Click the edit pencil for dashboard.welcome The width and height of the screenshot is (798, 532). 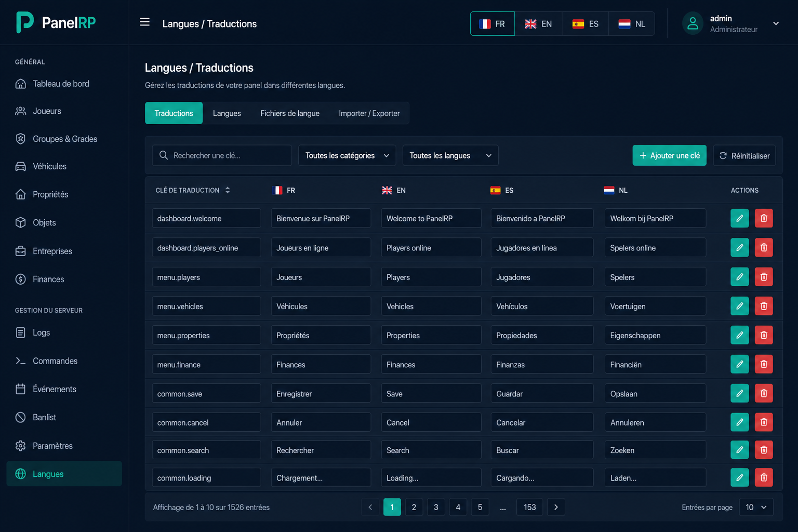tap(739, 218)
